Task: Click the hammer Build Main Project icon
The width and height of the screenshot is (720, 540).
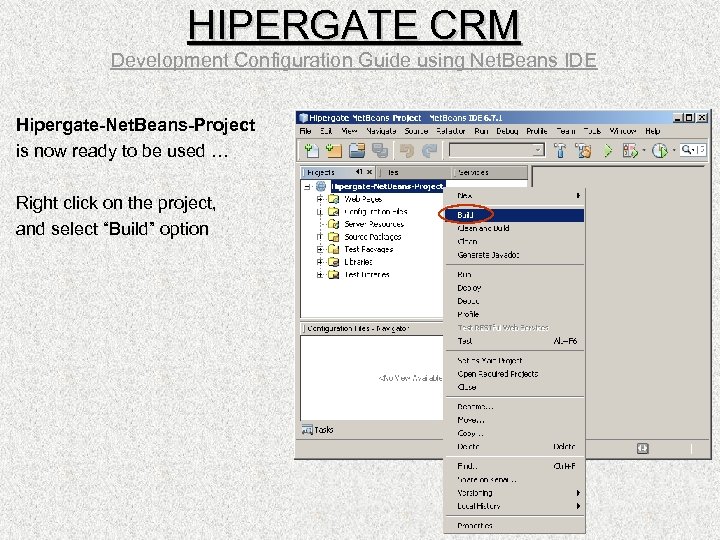Action: click(x=560, y=150)
